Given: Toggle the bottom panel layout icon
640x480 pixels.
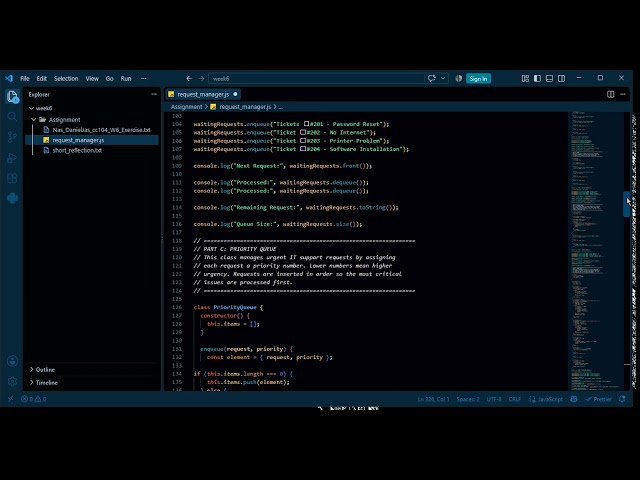Looking at the screenshot, I should click(549, 78).
